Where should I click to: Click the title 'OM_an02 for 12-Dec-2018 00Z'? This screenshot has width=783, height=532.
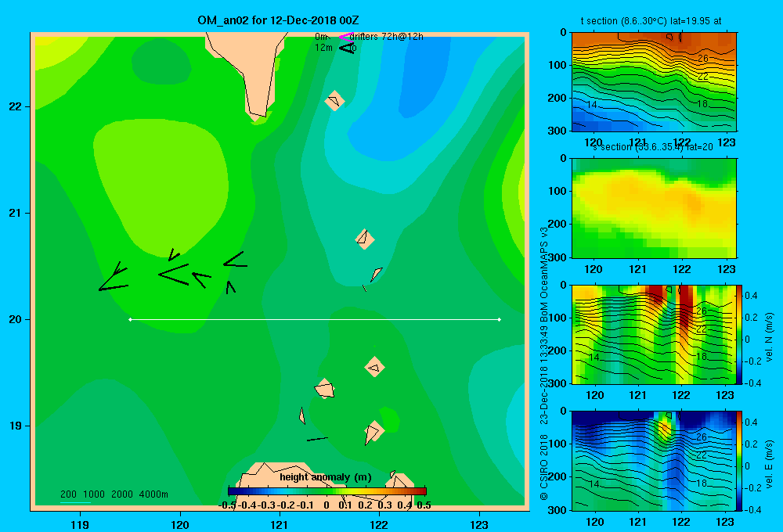pyautogui.click(x=278, y=20)
